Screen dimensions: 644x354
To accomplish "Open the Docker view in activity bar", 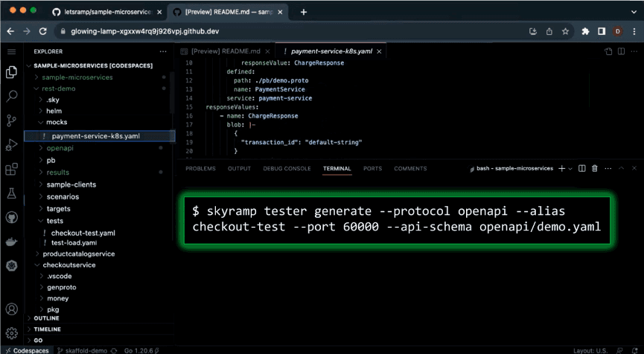I will [11, 242].
